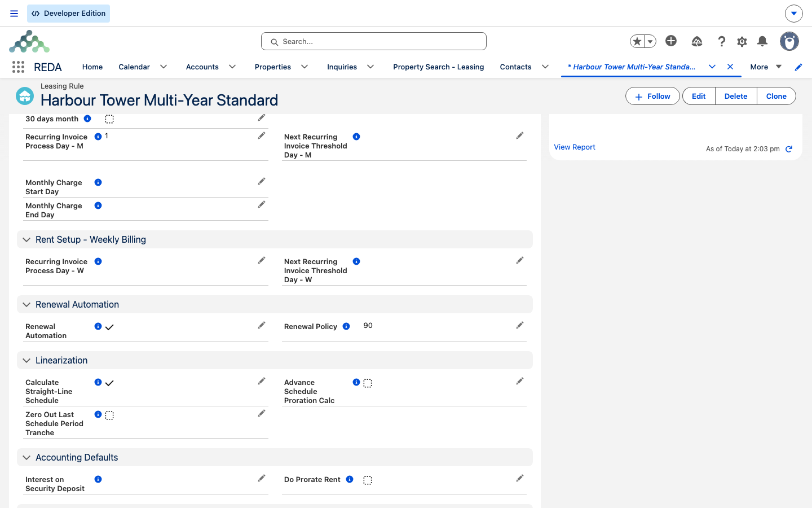
Task: Open the More navigation dropdown
Action: tap(766, 67)
